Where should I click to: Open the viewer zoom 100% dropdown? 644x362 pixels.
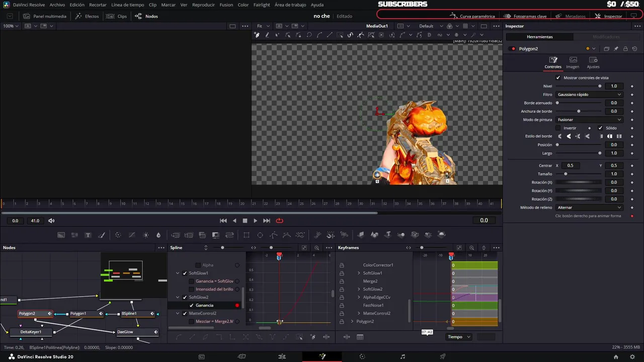tap(11, 26)
